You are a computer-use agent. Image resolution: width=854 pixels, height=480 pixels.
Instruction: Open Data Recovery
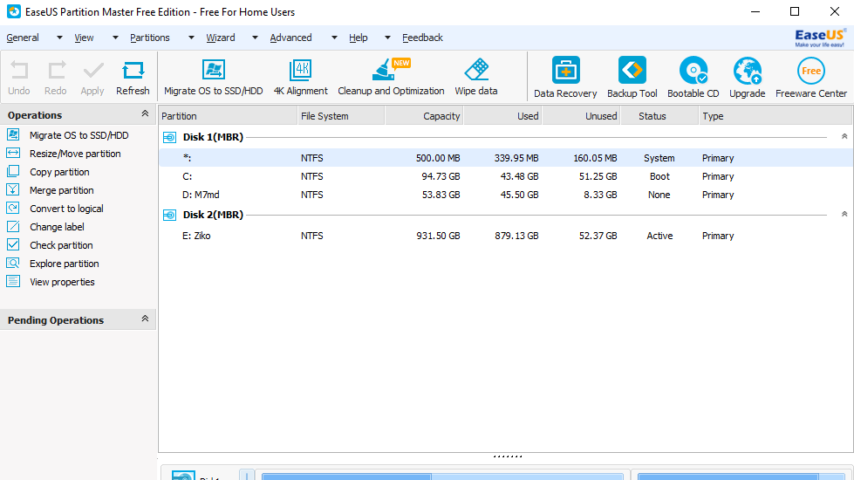point(565,78)
